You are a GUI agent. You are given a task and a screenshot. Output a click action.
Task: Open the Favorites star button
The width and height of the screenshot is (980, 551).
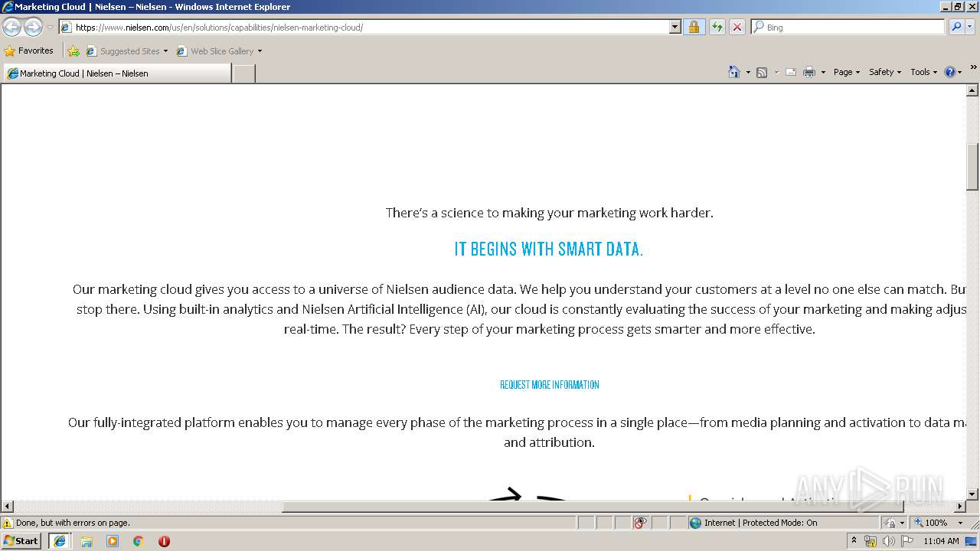click(29, 51)
